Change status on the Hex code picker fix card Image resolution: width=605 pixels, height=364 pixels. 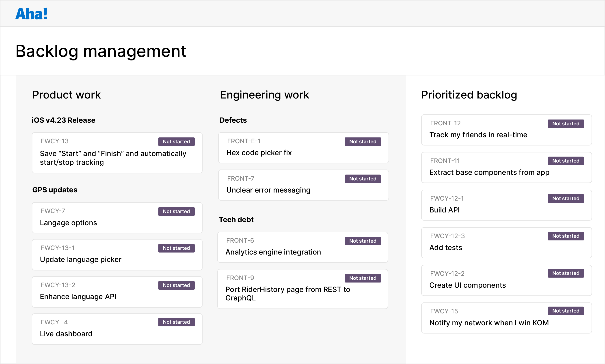point(363,141)
